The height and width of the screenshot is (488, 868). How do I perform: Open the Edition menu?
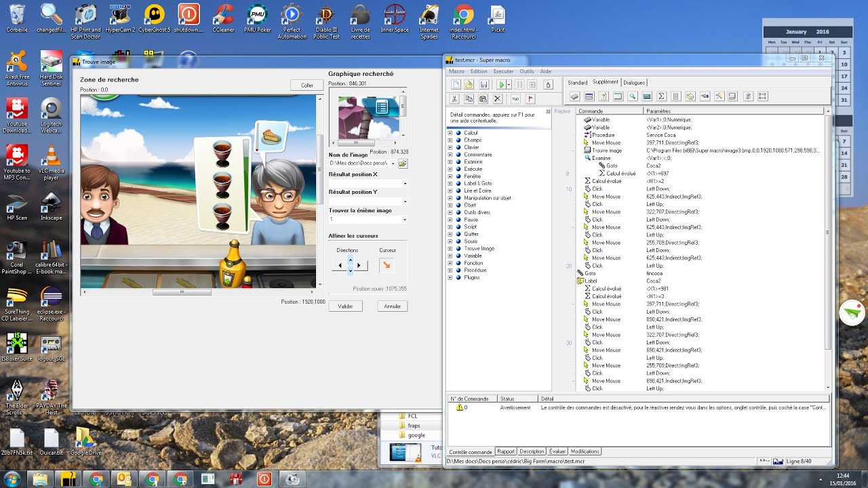click(479, 71)
